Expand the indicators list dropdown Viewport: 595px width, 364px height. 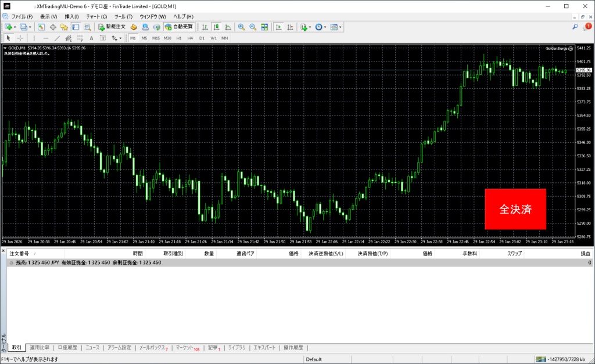[x=310, y=27]
